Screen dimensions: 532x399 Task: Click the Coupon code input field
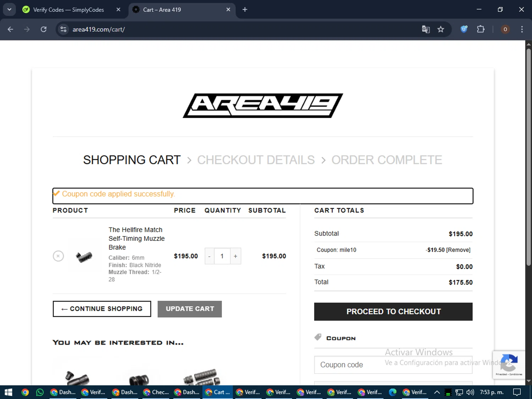[x=393, y=365]
